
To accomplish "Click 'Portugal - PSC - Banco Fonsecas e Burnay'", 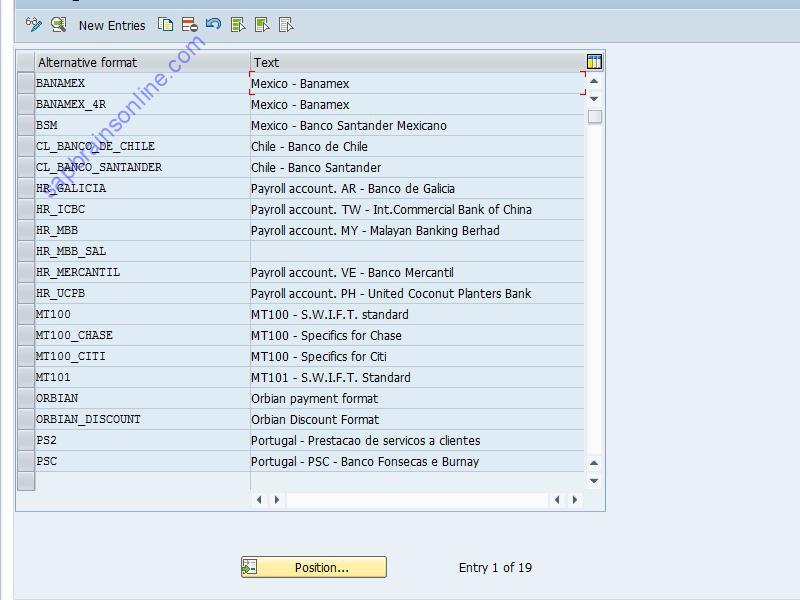I will click(365, 461).
